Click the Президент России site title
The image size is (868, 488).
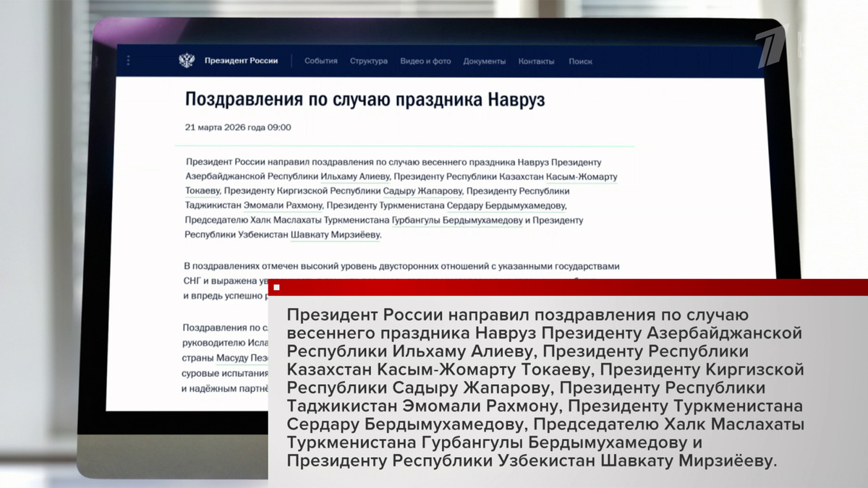pos(243,61)
